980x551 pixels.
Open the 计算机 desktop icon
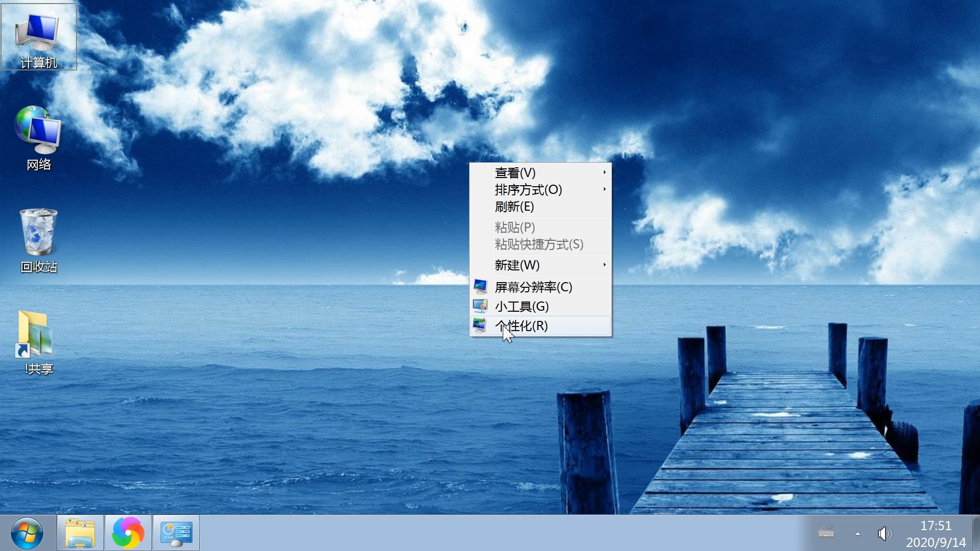point(38,37)
